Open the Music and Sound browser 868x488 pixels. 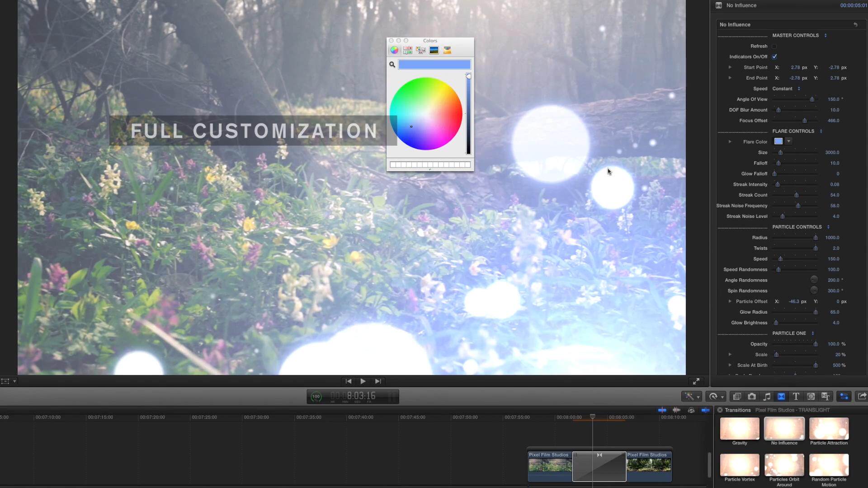click(767, 397)
